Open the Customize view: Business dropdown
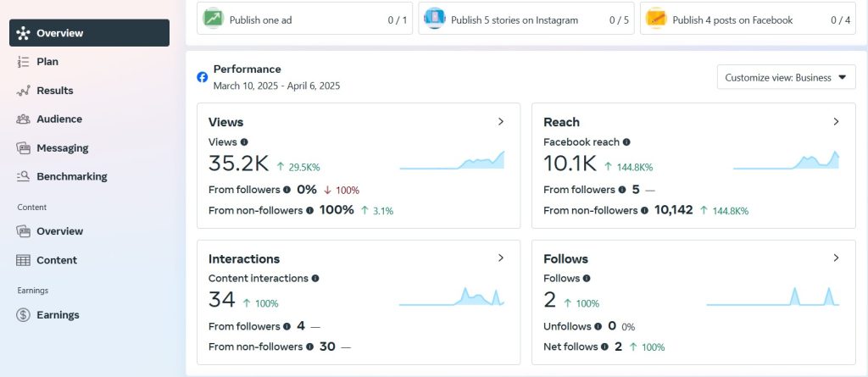Viewport: 868px width, 377px height. click(786, 77)
